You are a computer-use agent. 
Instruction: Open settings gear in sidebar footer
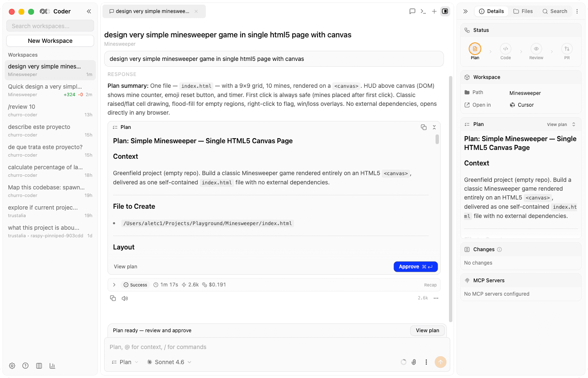12,366
